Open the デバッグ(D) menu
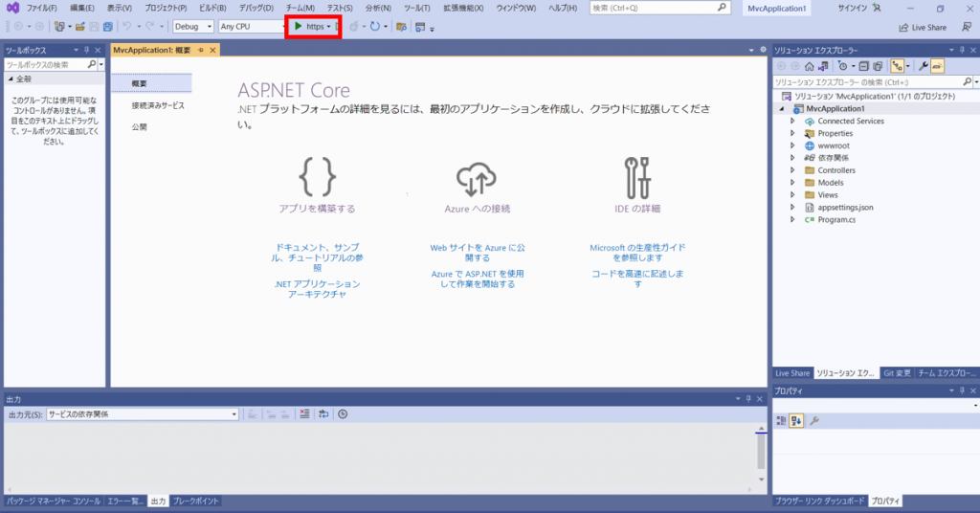 pyautogui.click(x=256, y=8)
